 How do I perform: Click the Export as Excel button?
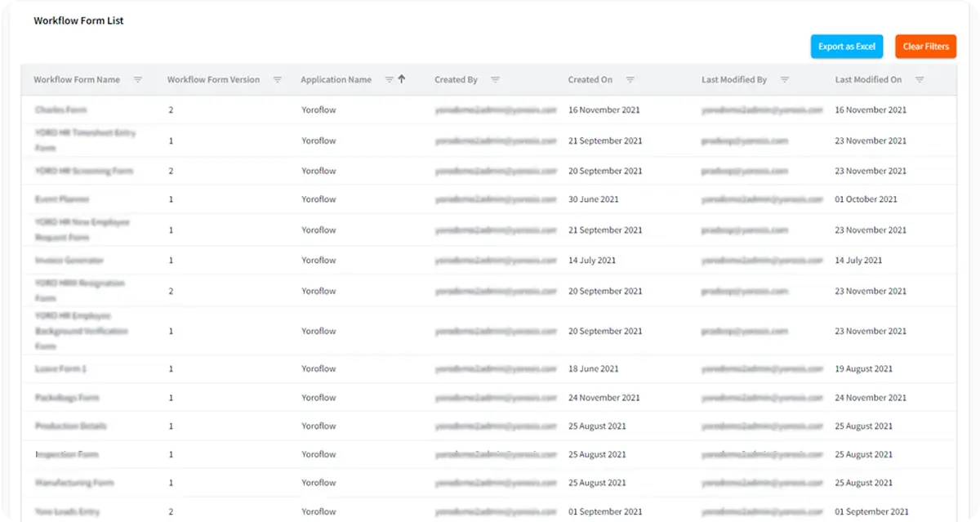(846, 47)
